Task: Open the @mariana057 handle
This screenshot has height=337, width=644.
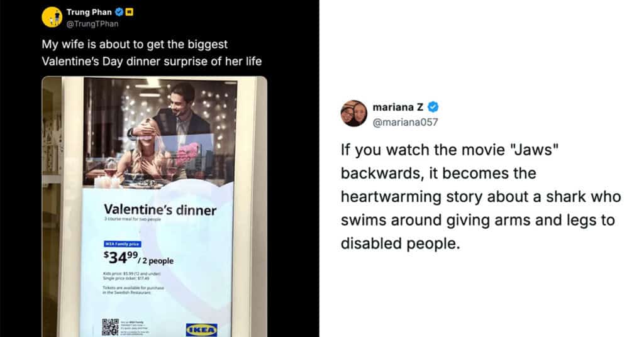Action: click(x=405, y=122)
